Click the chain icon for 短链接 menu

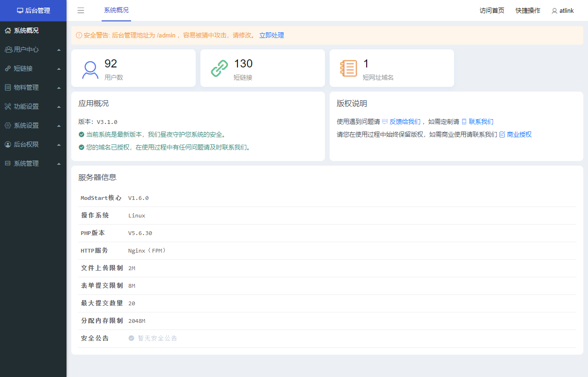[8, 68]
